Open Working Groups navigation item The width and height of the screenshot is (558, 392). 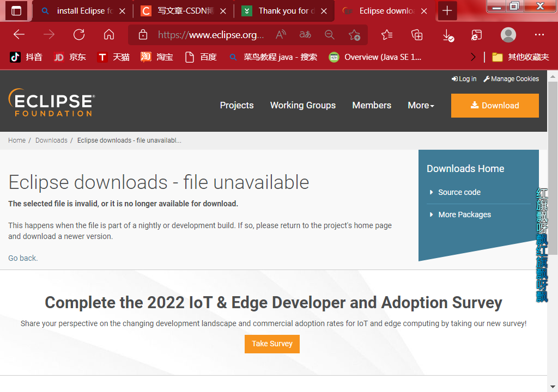[303, 105]
